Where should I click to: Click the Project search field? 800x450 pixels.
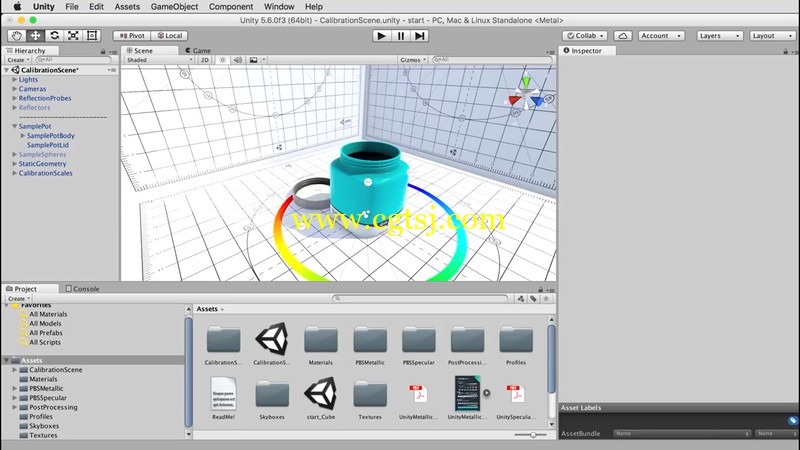[x=420, y=298]
